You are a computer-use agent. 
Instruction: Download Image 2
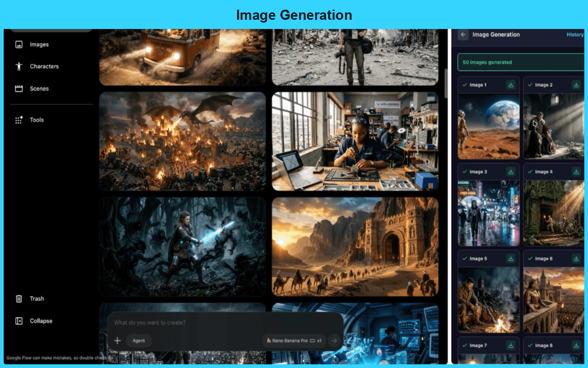[576, 85]
